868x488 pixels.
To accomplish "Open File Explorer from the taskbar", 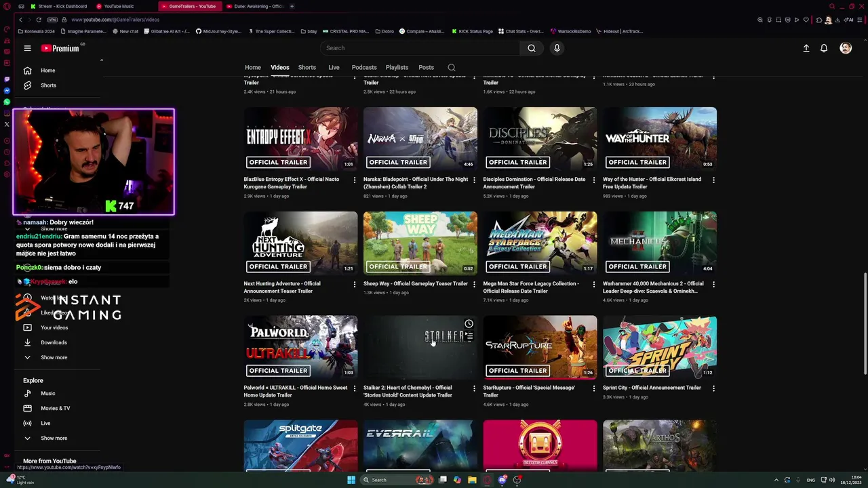I will click(x=472, y=480).
